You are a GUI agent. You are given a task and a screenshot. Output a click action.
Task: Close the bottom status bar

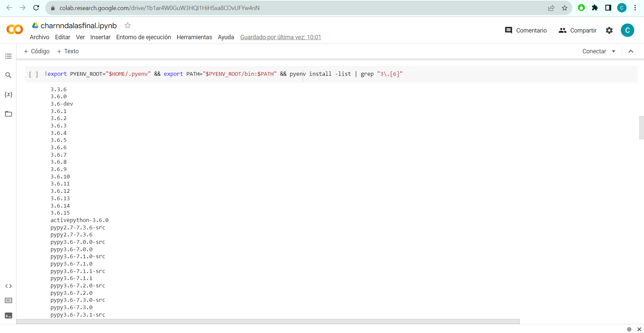pos(639,329)
